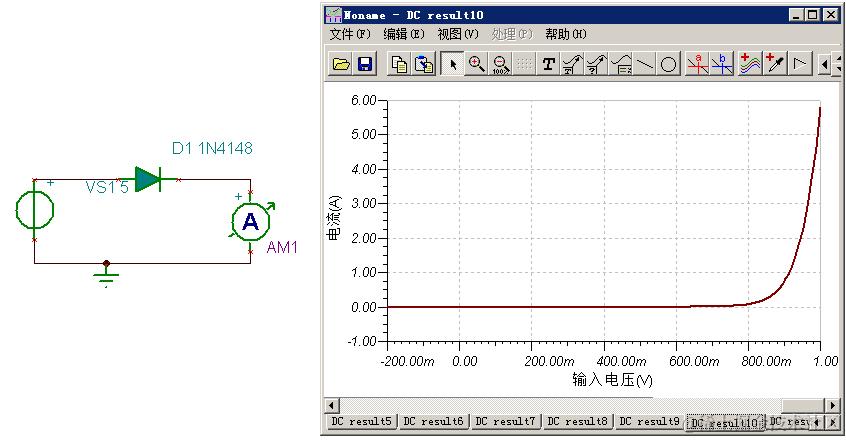
Task: Switch to the DC result8 tab
Action: tap(578, 422)
